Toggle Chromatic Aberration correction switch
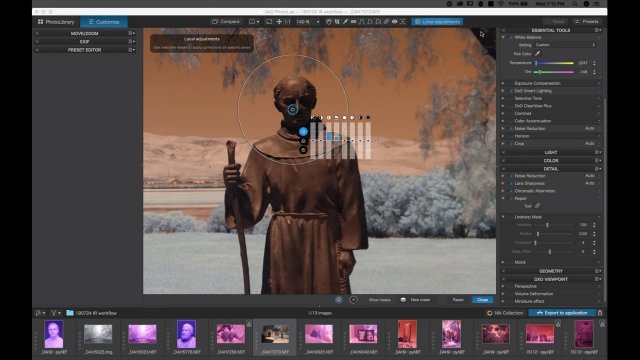640x360 pixels. coord(511,191)
